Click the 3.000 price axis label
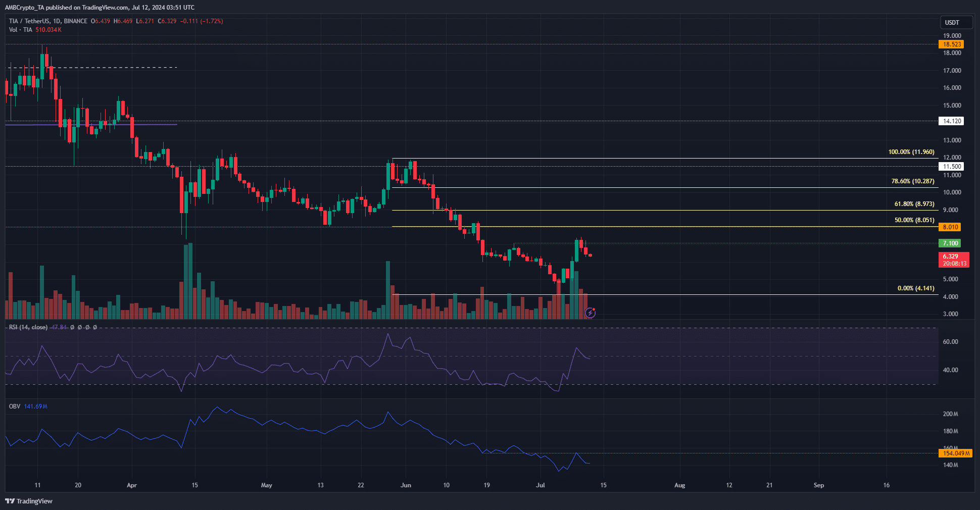 (x=951, y=314)
